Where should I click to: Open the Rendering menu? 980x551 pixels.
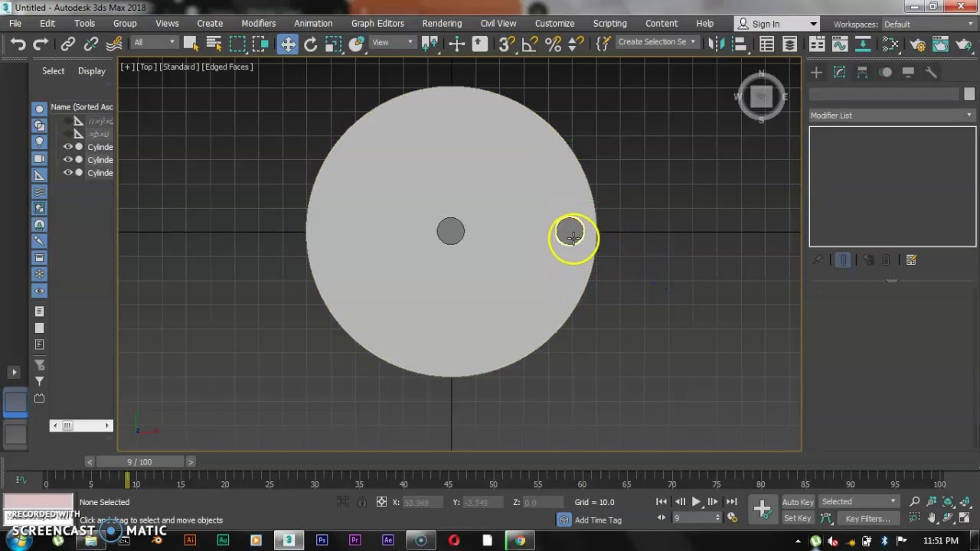pyautogui.click(x=442, y=24)
